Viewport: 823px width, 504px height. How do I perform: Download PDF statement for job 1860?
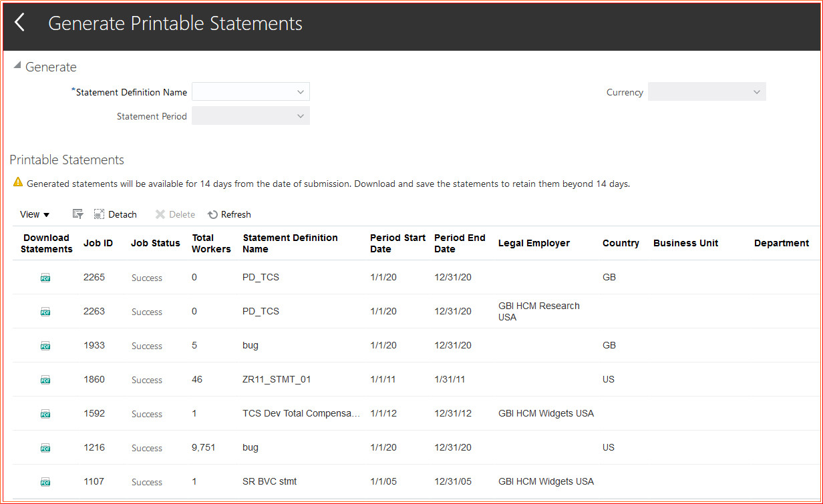pos(45,380)
